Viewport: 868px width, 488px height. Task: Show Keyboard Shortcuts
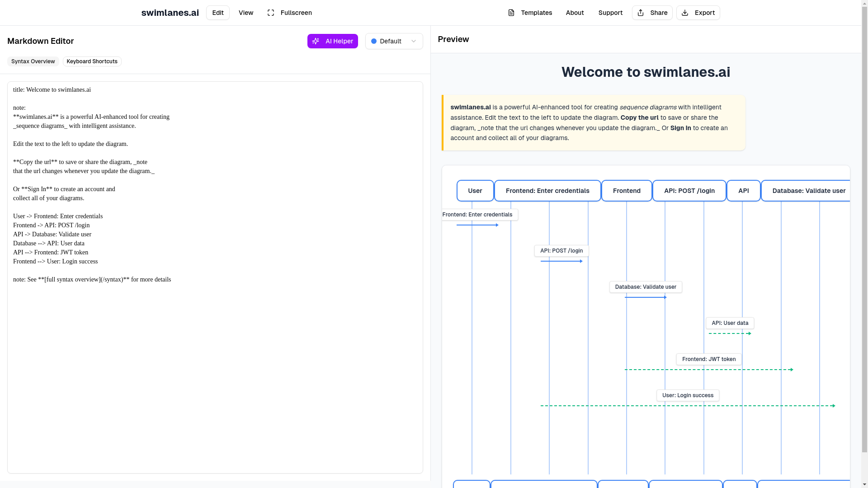pyautogui.click(x=92, y=61)
